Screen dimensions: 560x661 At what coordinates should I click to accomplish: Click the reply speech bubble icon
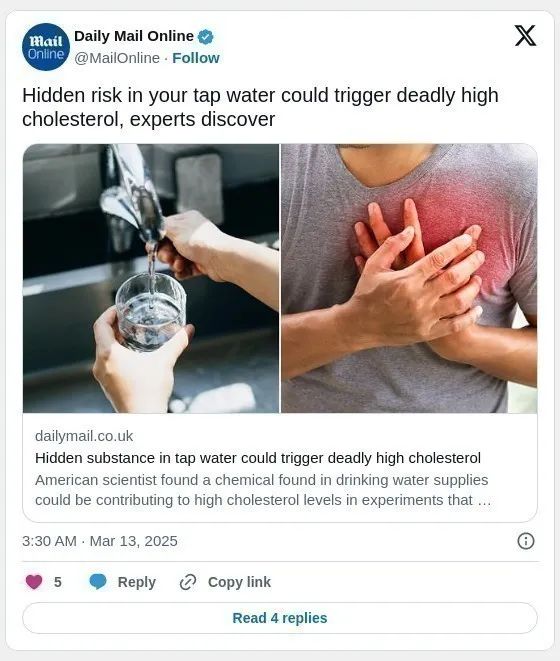(98, 582)
